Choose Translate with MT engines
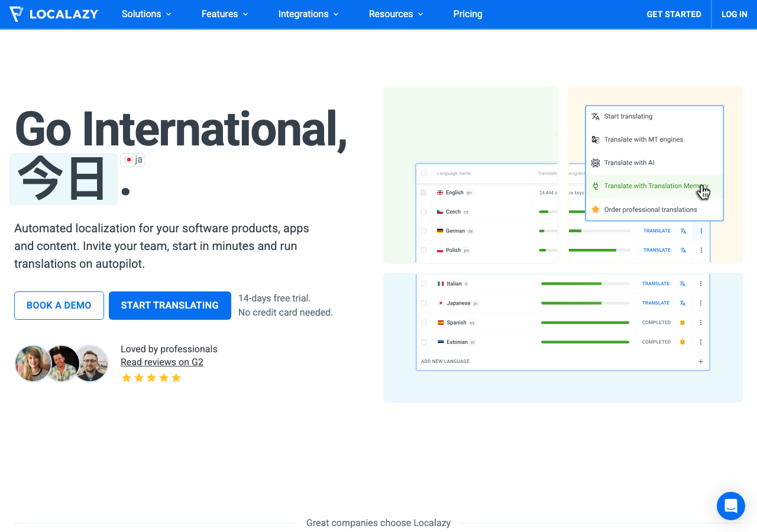The height and width of the screenshot is (532, 757). [x=655, y=140]
